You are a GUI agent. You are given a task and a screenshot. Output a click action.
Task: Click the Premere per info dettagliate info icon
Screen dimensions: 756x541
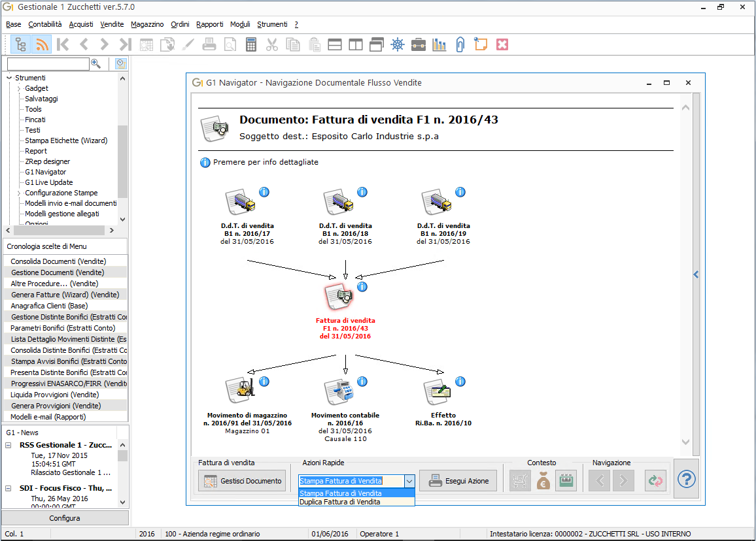coord(205,162)
